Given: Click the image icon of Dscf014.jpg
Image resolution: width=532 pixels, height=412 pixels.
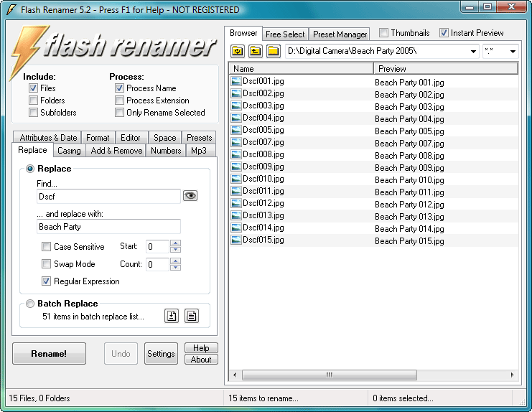Looking at the screenshot, I should click(x=235, y=228).
